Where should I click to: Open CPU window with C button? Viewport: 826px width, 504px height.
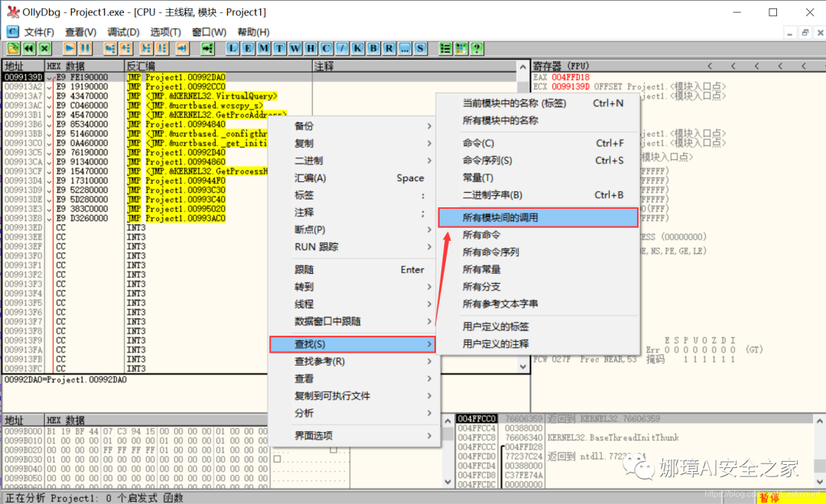pyautogui.click(x=326, y=48)
